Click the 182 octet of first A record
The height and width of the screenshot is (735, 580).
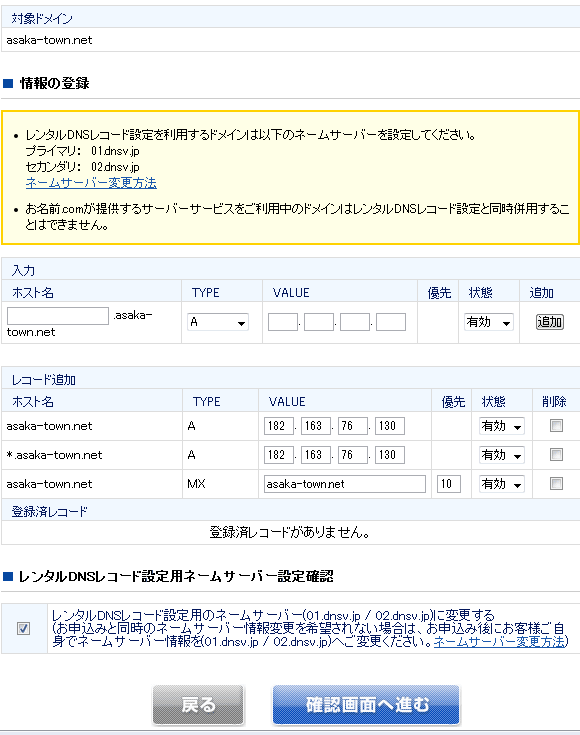(279, 426)
